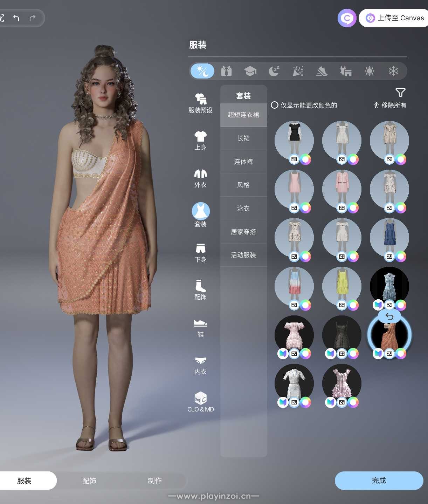Select the winter snowflake category icon
The width and height of the screenshot is (428, 504).
pos(393,71)
